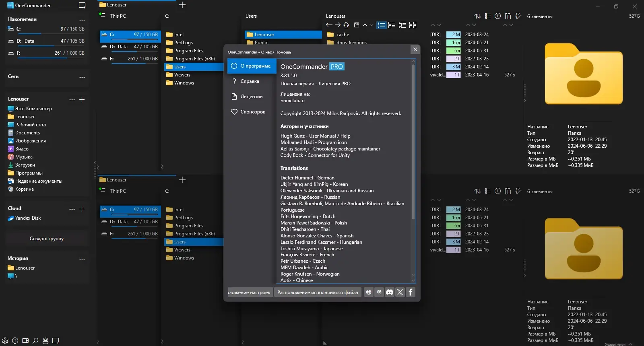Image resolution: width=644 pixels, height=346 pixels.
Task: Select the О программе section
Action: [252, 66]
